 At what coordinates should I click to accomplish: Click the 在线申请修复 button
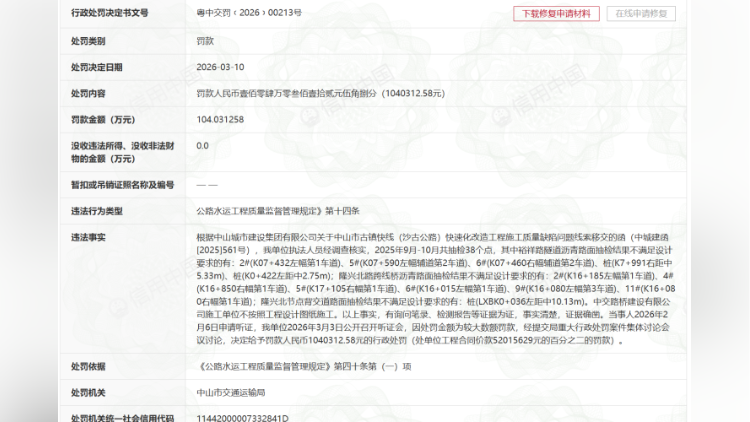[640, 14]
